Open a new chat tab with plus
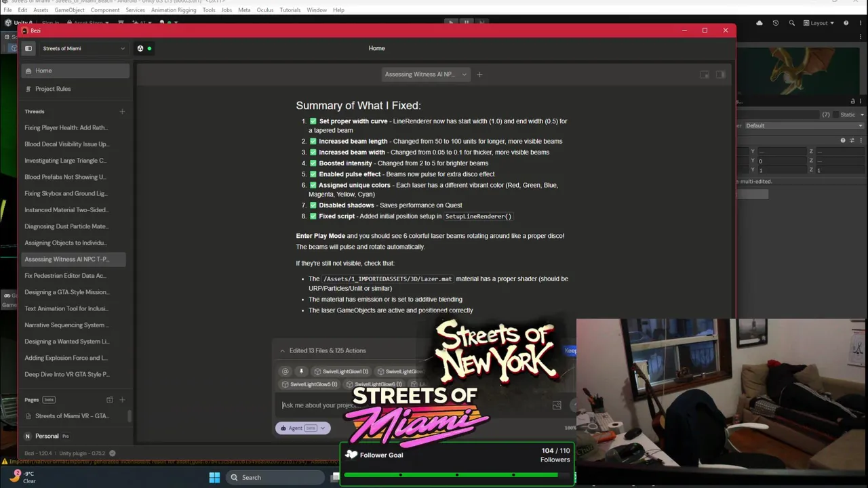The width and height of the screenshot is (868, 488). (x=479, y=75)
